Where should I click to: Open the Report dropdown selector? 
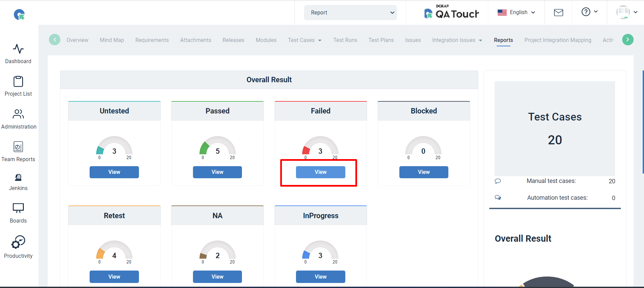pyautogui.click(x=350, y=12)
